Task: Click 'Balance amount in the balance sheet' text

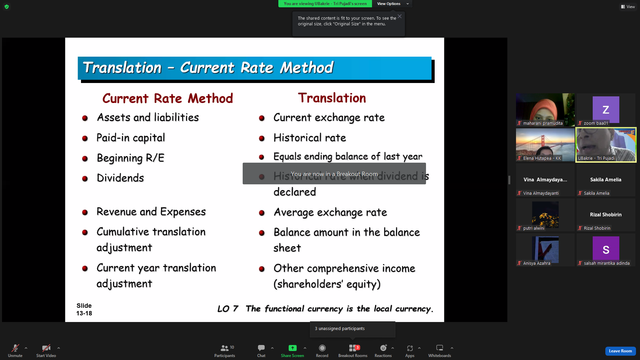Action: click(347, 240)
